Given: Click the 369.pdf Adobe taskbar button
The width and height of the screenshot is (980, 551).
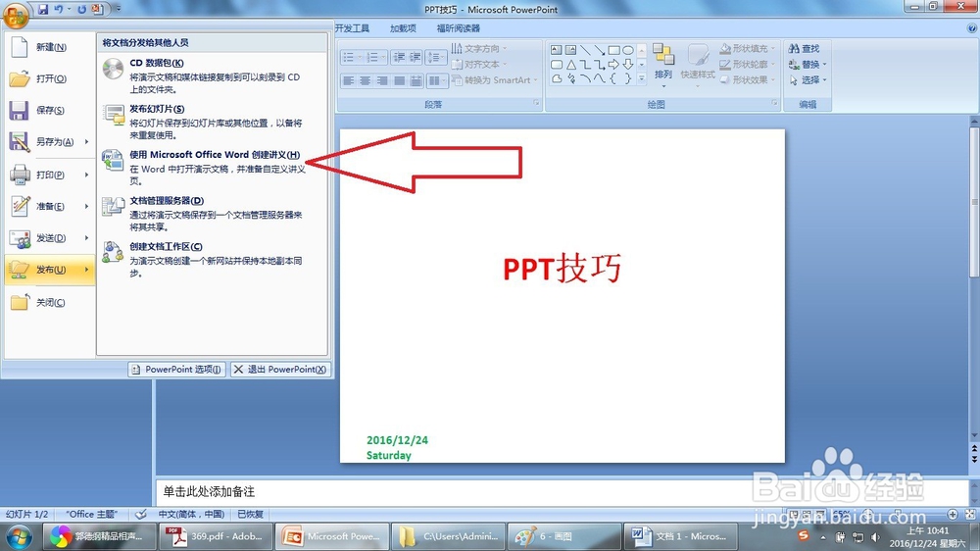Looking at the screenshot, I should click(217, 536).
